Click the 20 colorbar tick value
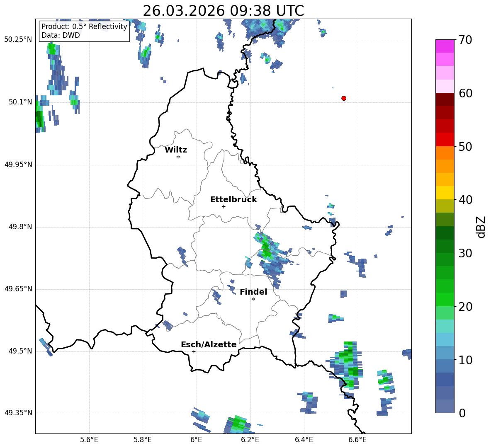 tap(465, 307)
